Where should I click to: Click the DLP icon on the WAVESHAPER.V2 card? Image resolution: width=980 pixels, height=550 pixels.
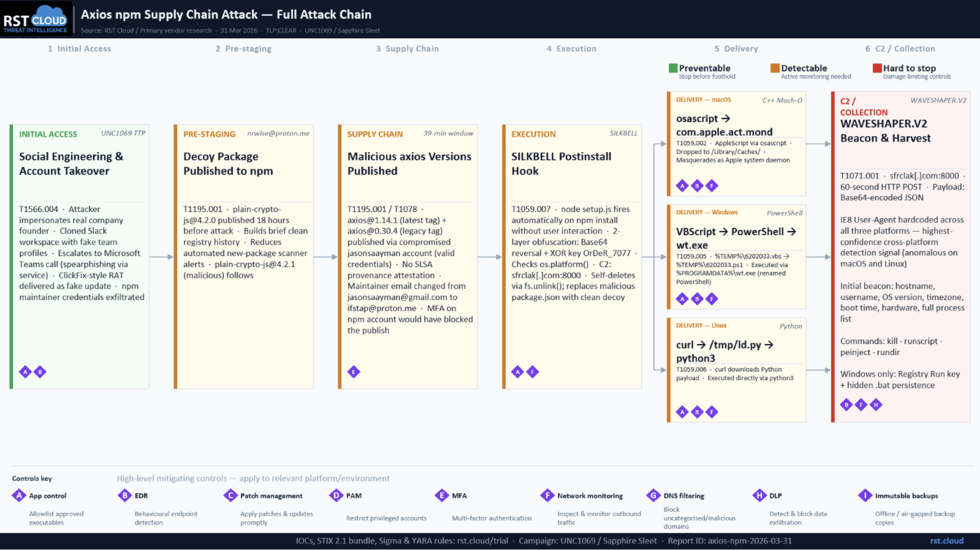coord(876,405)
